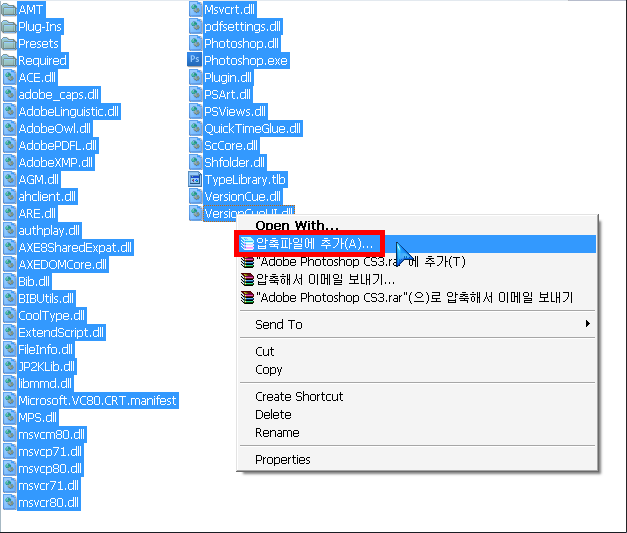Image resolution: width=627 pixels, height=533 pixels.
Task: Click the AMT folder icon
Action: 9,9
